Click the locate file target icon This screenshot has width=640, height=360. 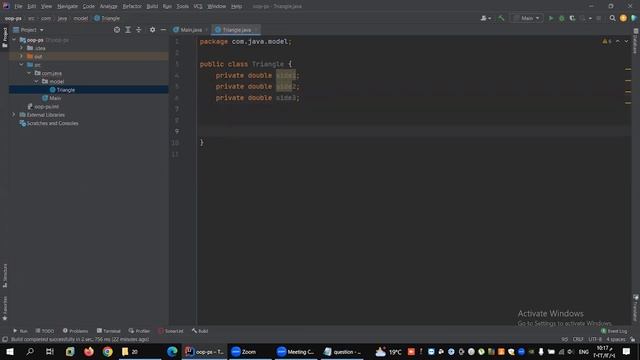(x=117, y=30)
